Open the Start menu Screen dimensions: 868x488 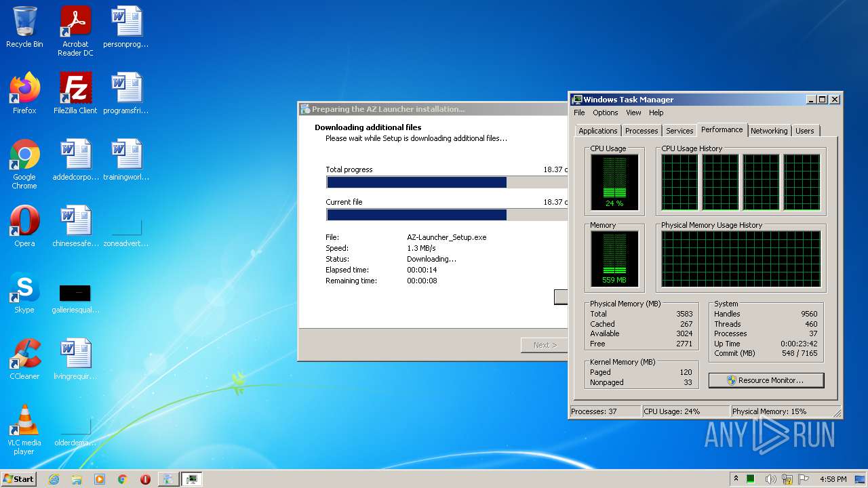click(x=18, y=479)
